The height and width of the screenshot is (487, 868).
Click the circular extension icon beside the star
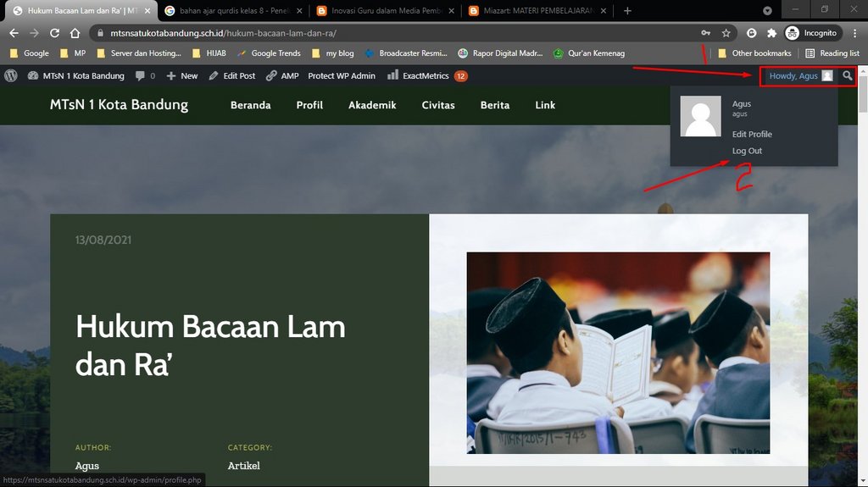pos(751,33)
